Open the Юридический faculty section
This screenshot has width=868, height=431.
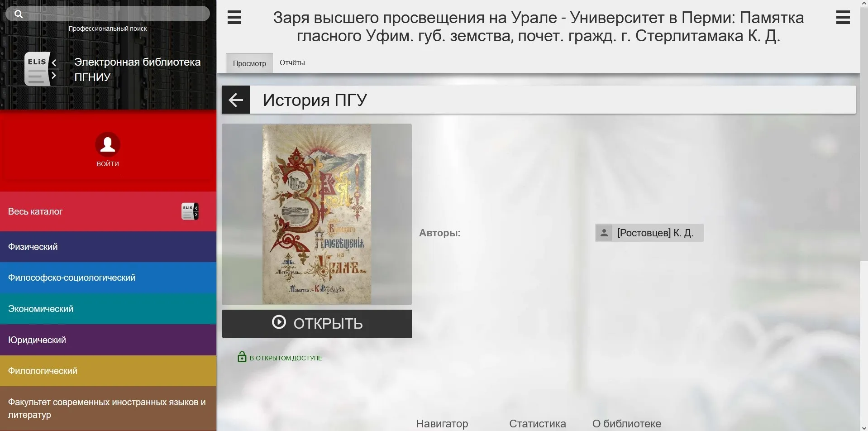pyautogui.click(x=108, y=340)
